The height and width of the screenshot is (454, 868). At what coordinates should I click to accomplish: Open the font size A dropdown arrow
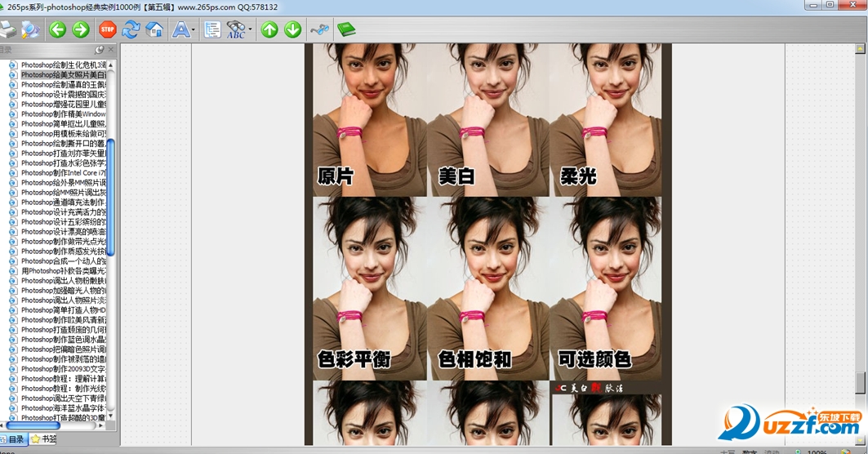pos(194,31)
